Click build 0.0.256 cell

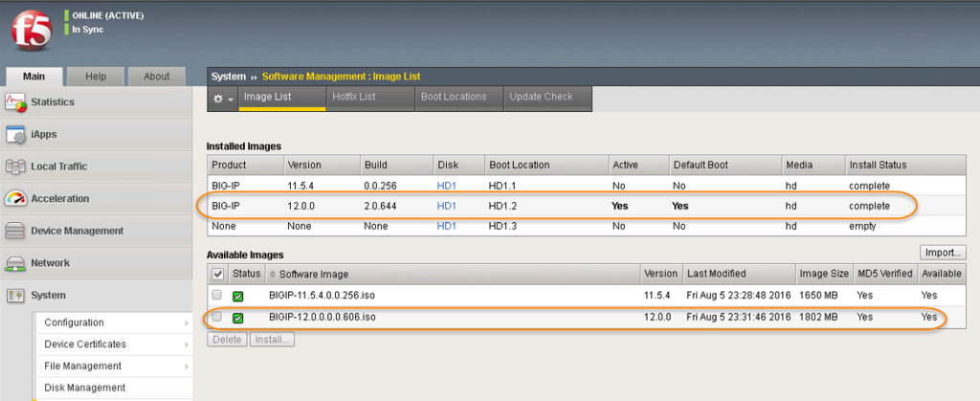[381, 186]
